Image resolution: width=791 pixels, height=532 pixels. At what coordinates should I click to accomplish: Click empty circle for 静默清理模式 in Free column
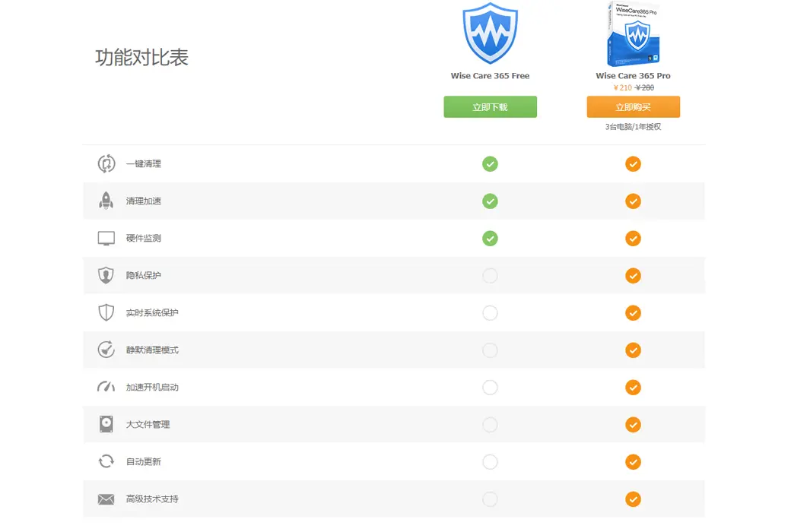point(490,350)
